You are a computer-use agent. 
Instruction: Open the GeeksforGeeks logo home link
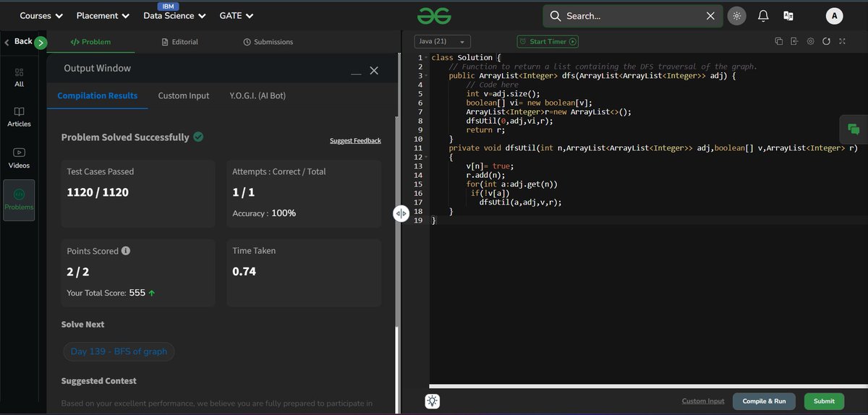[x=434, y=15]
